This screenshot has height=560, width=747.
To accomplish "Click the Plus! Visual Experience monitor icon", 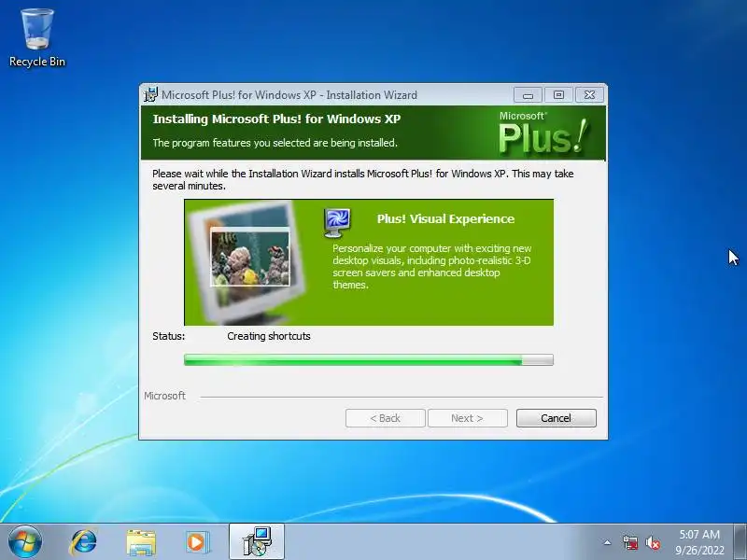I will point(337,222).
